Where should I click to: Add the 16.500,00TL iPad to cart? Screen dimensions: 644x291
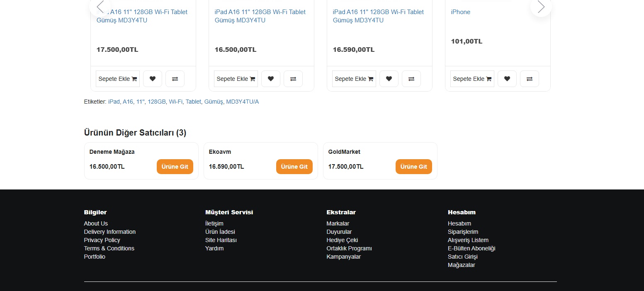(236, 79)
